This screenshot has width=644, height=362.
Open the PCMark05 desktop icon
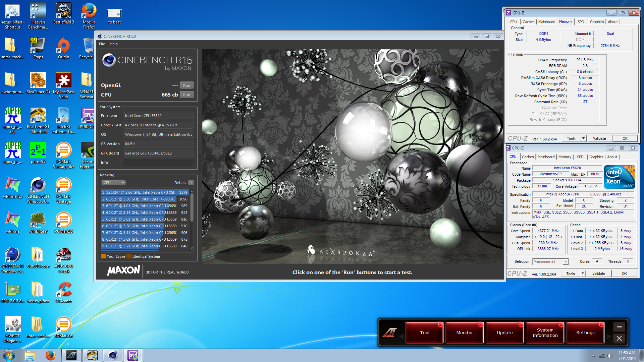pyautogui.click(x=63, y=222)
